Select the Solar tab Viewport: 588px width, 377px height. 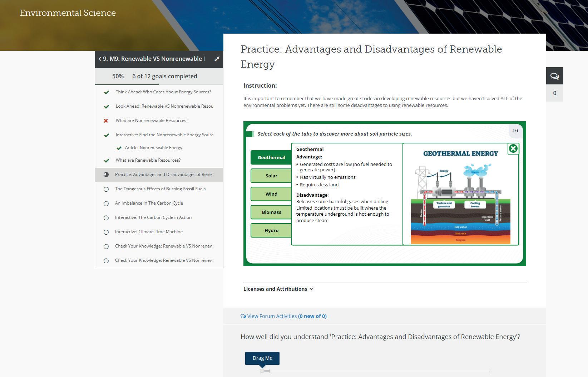coord(271,176)
